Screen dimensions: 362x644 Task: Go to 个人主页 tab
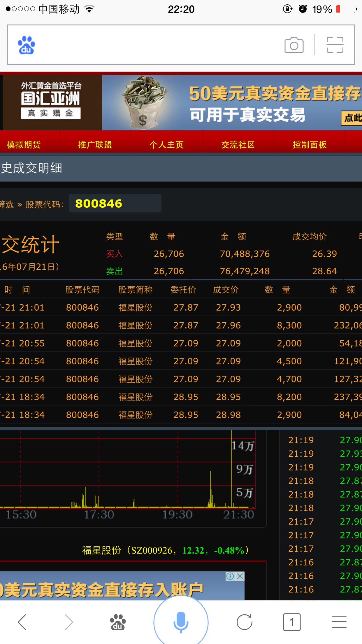tap(166, 145)
